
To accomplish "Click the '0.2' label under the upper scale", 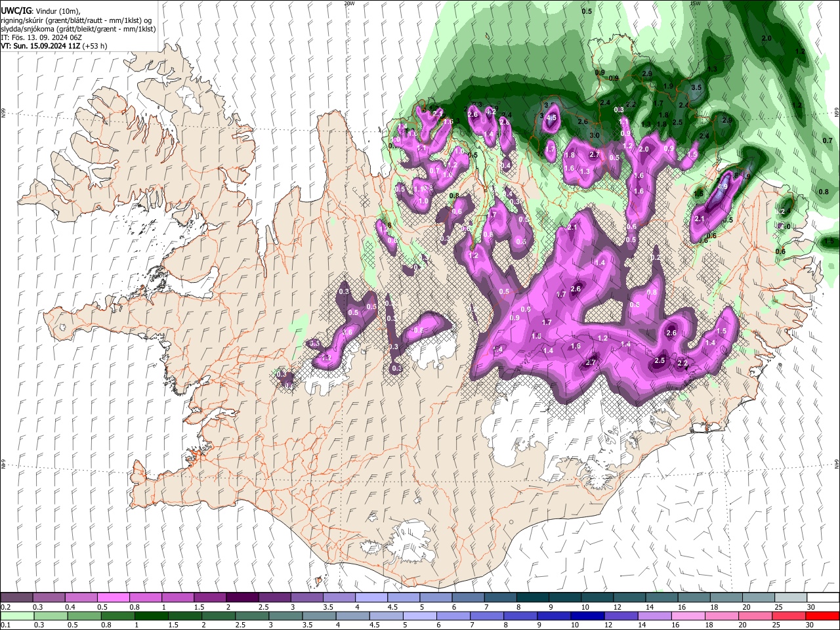I will tap(5, 607).
